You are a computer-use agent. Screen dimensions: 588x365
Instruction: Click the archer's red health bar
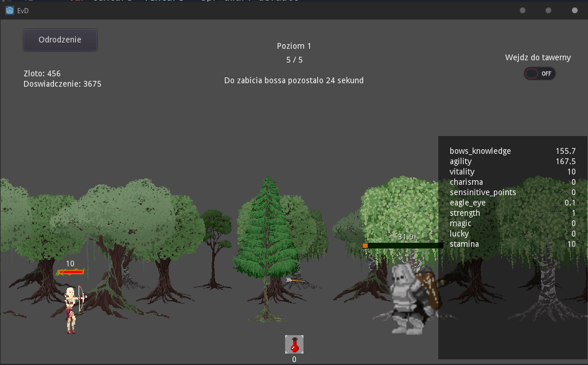click(x=71, y=272)
